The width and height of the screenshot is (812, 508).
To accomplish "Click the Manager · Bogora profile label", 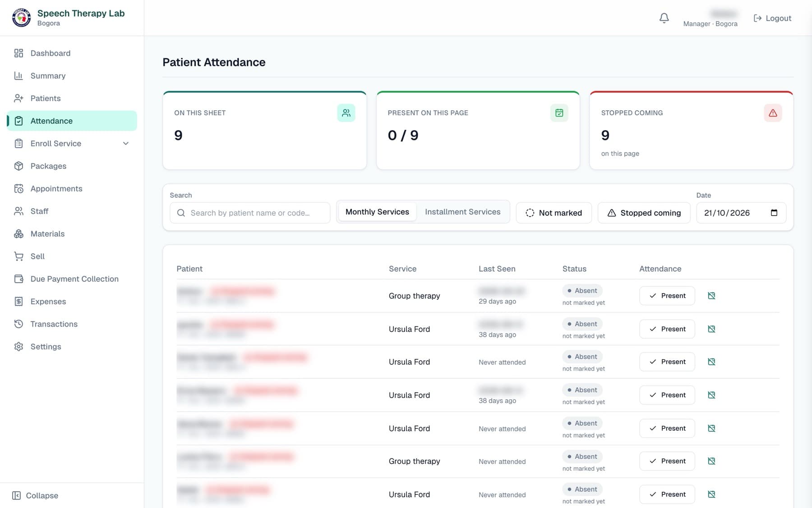I will click(710, 23).
